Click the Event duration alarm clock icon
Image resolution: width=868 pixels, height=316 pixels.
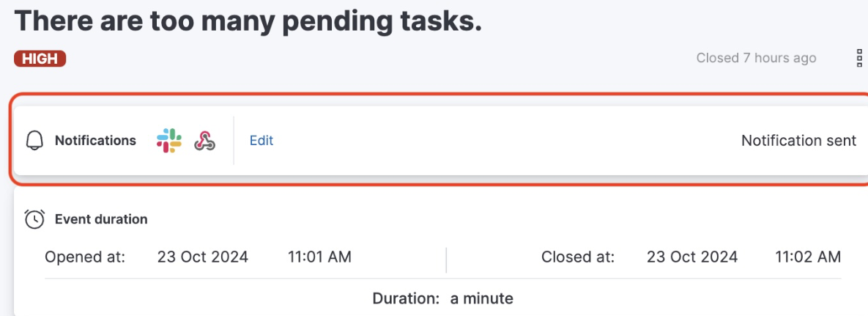click(34, 218)
